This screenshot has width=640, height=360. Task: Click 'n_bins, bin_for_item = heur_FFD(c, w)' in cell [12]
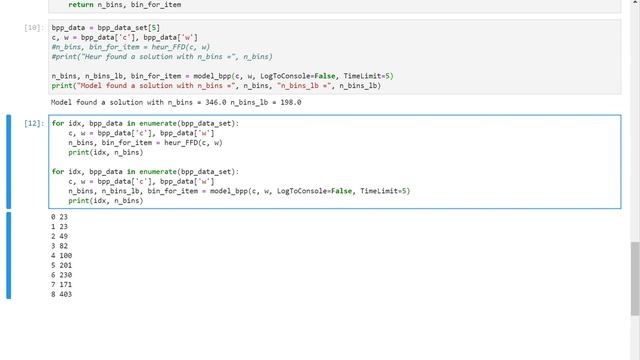(145, 143)
